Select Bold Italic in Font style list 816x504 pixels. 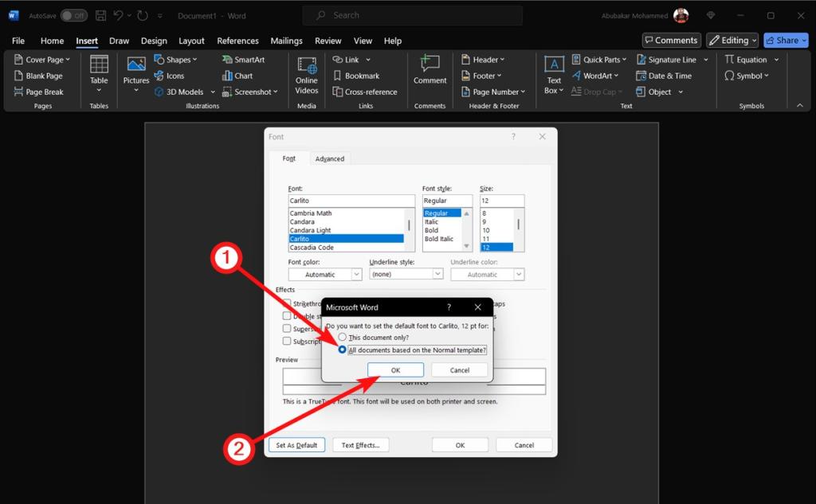click(439, 239)
